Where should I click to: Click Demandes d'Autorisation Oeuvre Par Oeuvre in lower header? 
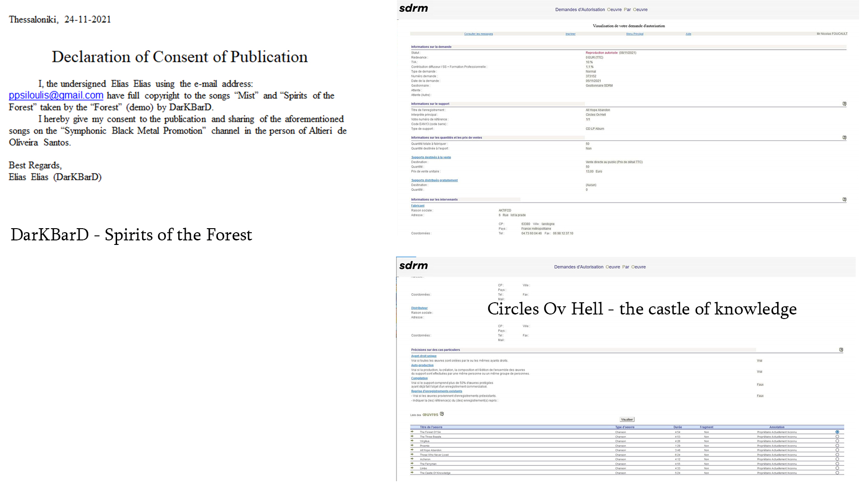click(x=600, y=267)
